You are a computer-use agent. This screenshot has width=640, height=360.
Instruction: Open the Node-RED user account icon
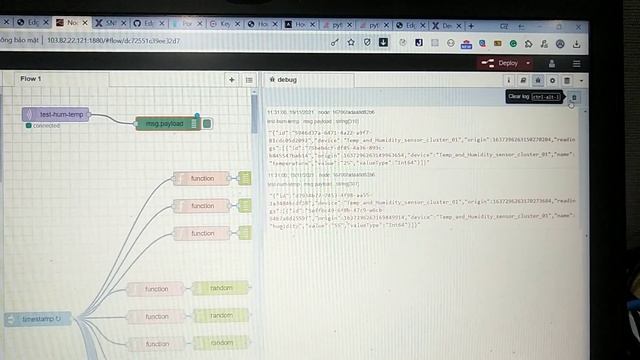551,64
